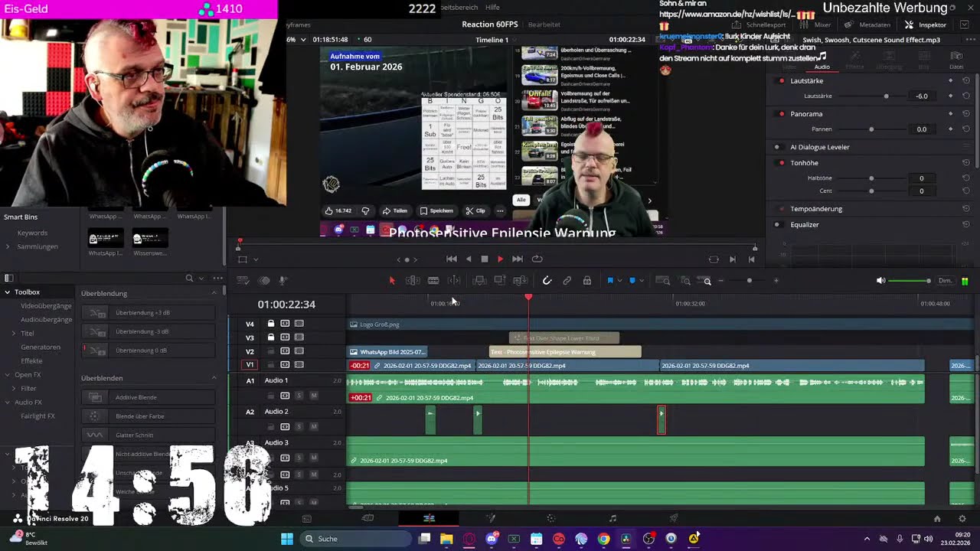Screen dimensions: 980x551
Task: Switch to the Audio inspector tab
Action: (822, 61)
